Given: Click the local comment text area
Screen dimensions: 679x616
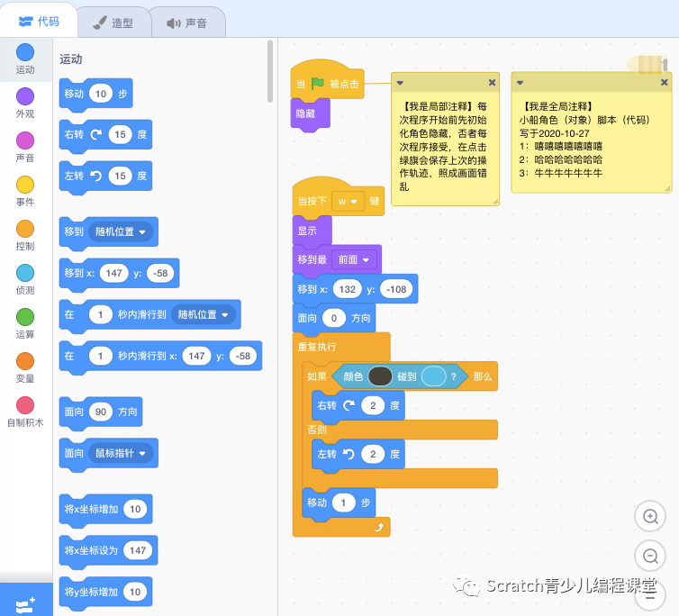Looking at the screenshot, I should [x=445, y=147].
